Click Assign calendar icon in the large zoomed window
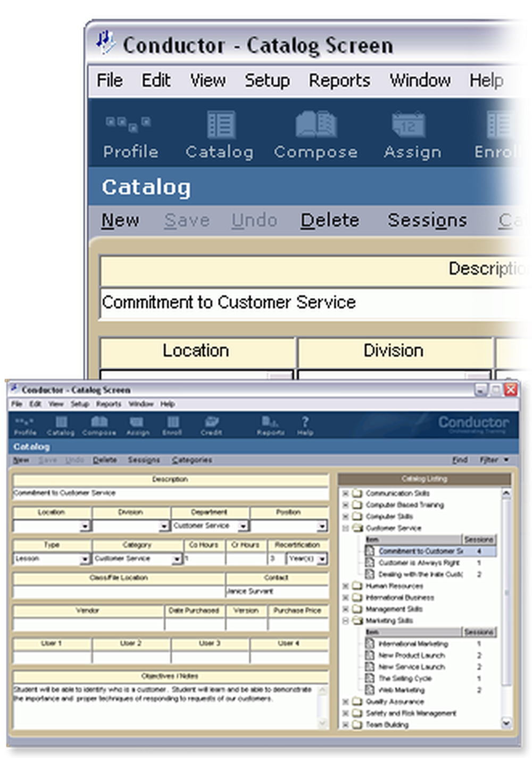This screenshot has height=758, width=532. tap(409, 124)
